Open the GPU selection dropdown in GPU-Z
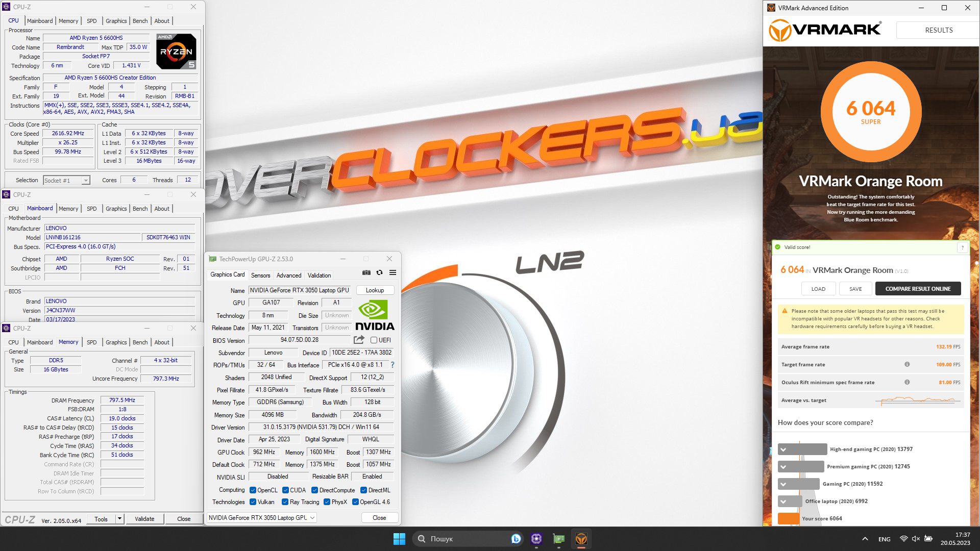The image size is (980, 551). 262,518
